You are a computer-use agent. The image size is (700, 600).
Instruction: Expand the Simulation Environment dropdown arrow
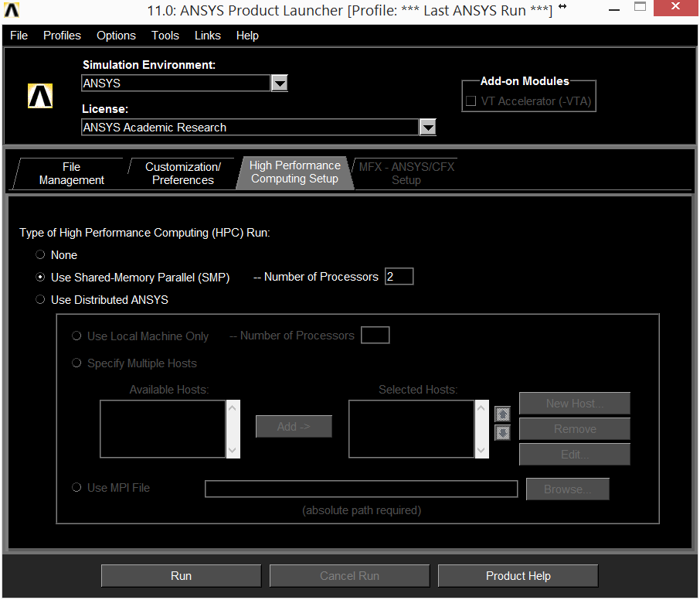(280, 83)
